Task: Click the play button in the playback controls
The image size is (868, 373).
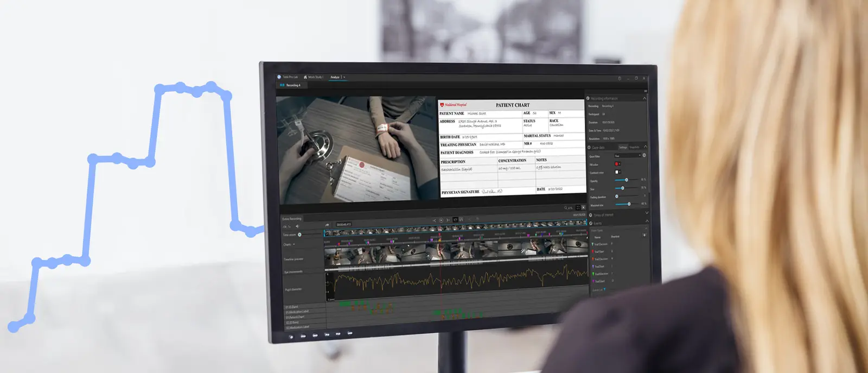Action: [441, 220]
